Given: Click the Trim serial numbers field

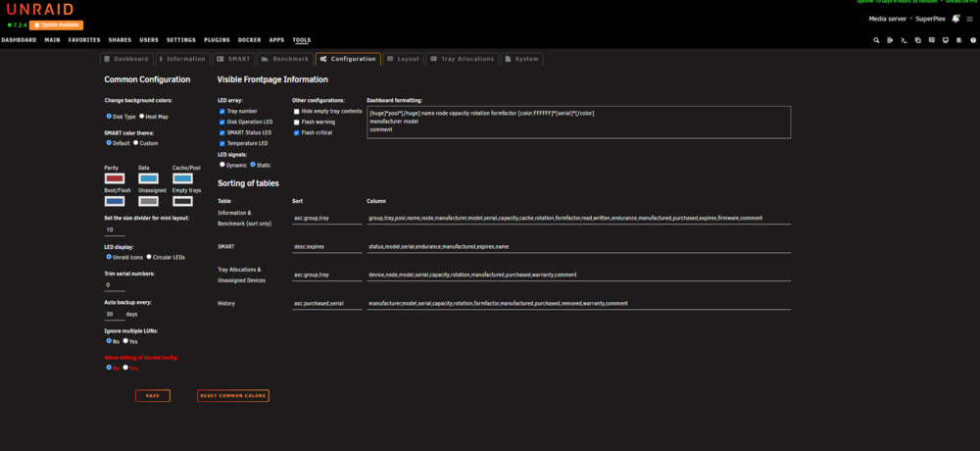Looking at the screenshot, I should tap(115, 284).
